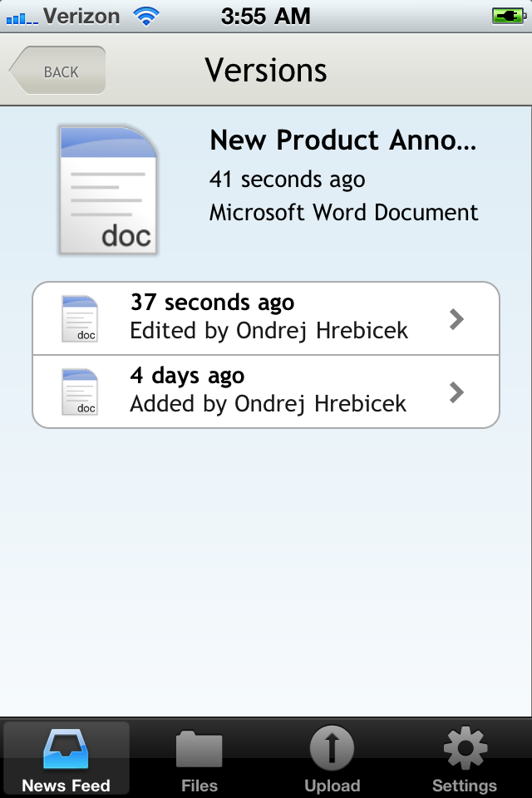Image resolution: width=532 pixels, height=798 pixels.
Task: Tap the large doc file icon
Action: click(108, 190)
